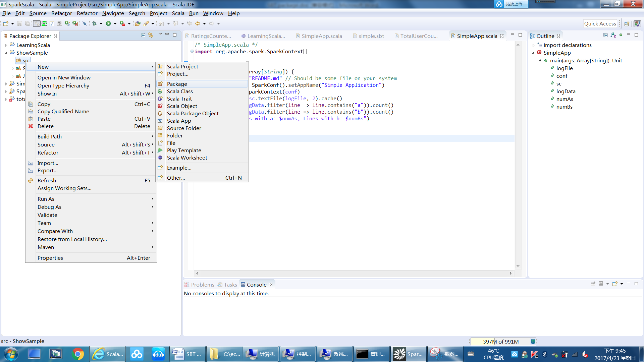The width and height of the screenshot is (644, 362).
Task: Toggle the green circle filter in Outline
Action: pos(621,35)
